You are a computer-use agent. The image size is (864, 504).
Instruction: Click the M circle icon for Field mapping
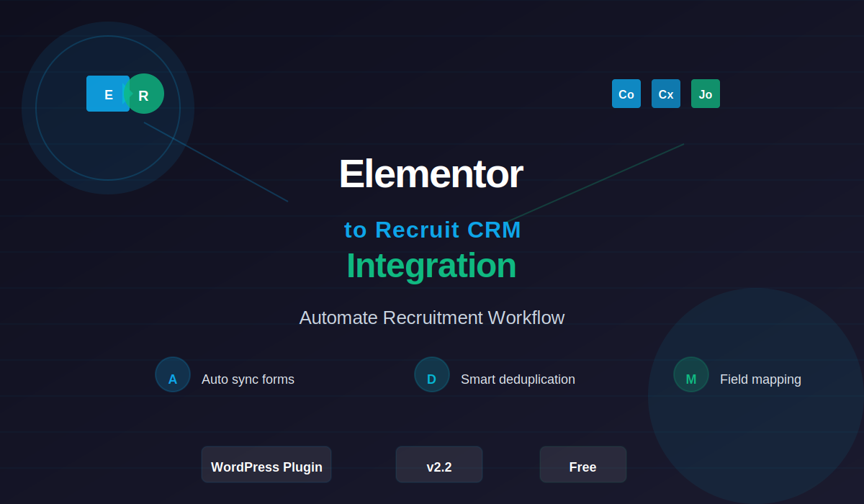691,374
